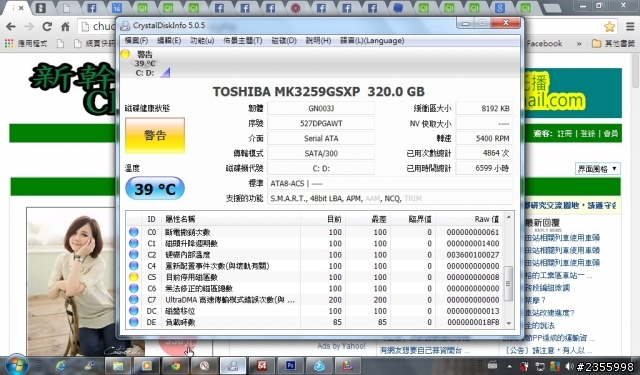Bookmark the page with the star icon
640x375 pixels.
click(x=609, y=27)
